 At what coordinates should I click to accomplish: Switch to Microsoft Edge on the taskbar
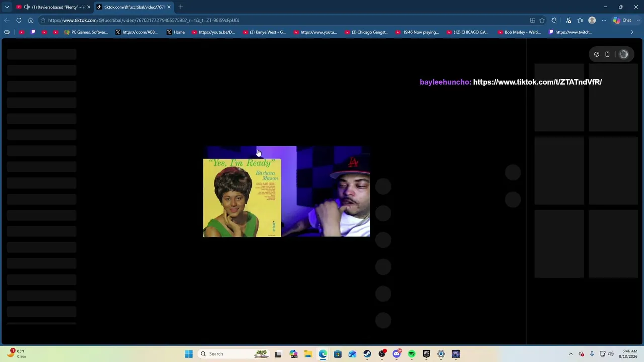323,354
